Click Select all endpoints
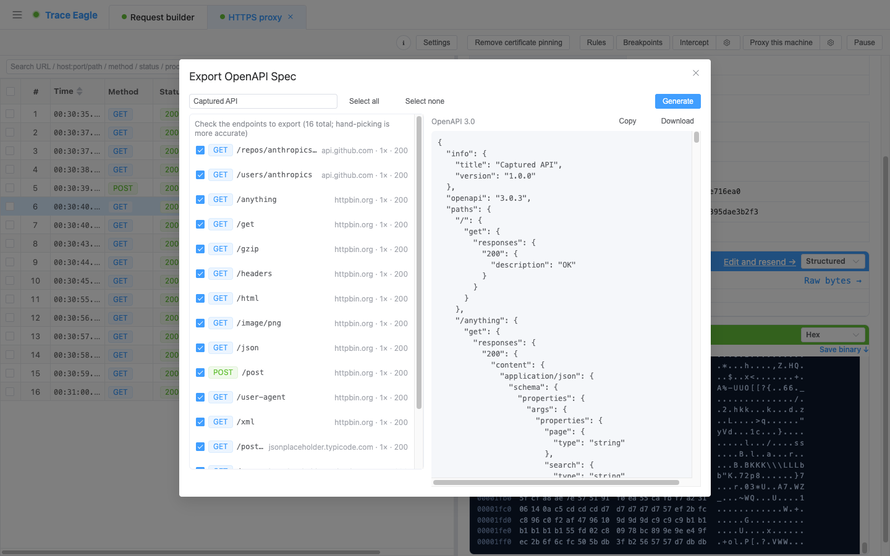This screenshot has height=556, width=890. click(x=364, y=101)
